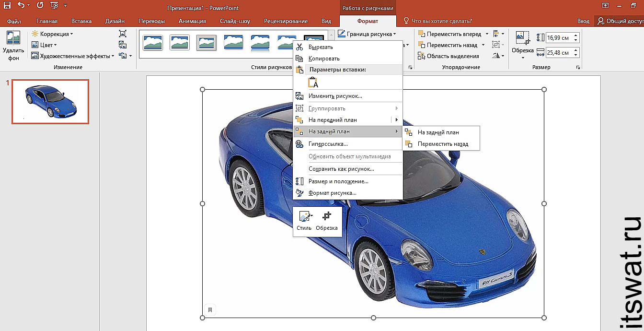Switch to the Вставка ribbon tab
This screenshot has height=331, width=644.
pyautogui.click(x=81, y=21)
